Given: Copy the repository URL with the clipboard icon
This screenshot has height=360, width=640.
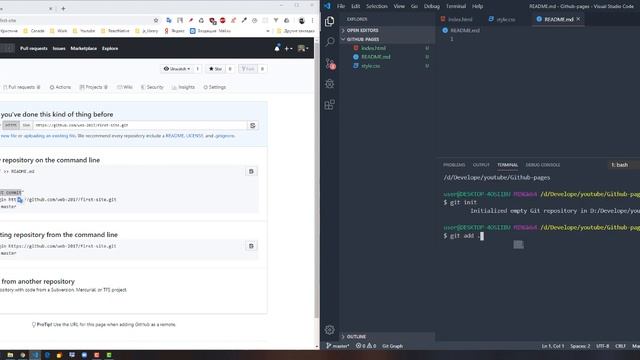Looking at the screenshot, I should (253, 125).
